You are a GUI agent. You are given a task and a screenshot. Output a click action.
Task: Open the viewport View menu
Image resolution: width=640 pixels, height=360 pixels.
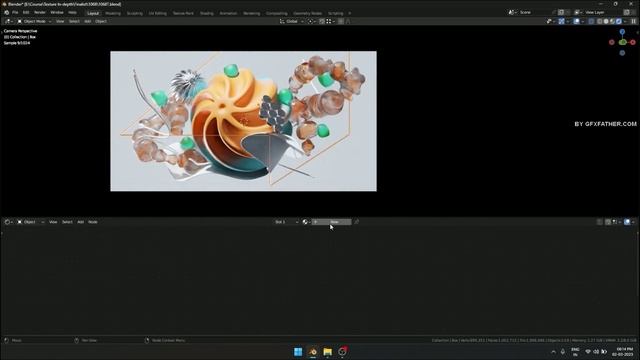[x=60, y=21]
